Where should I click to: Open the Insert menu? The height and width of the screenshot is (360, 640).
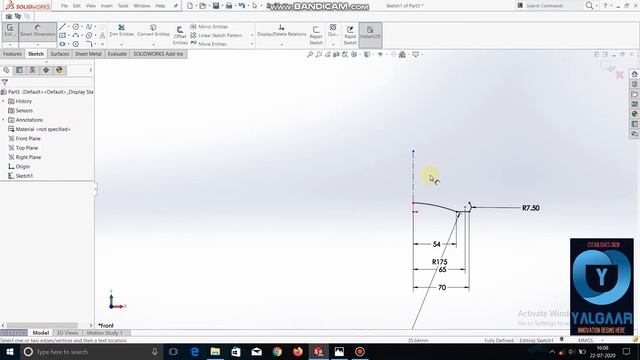(x=107, y=6)
